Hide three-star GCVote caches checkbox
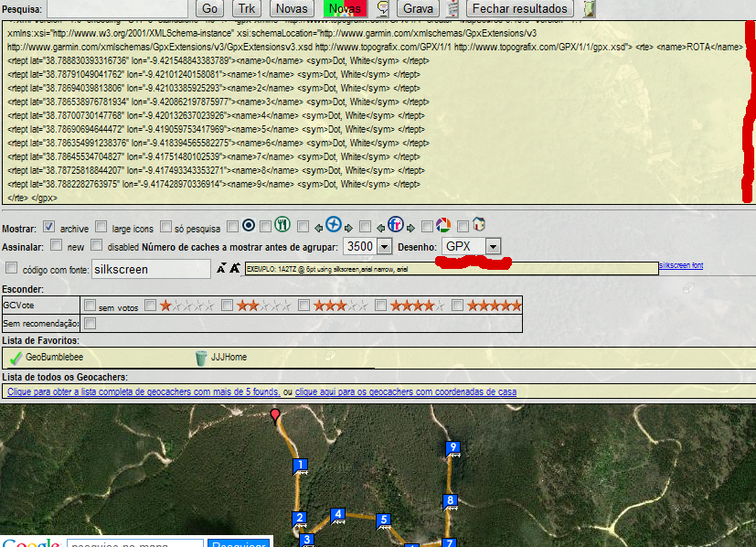Viewport: 756px width, 547px height. click(x=303, y=305)
